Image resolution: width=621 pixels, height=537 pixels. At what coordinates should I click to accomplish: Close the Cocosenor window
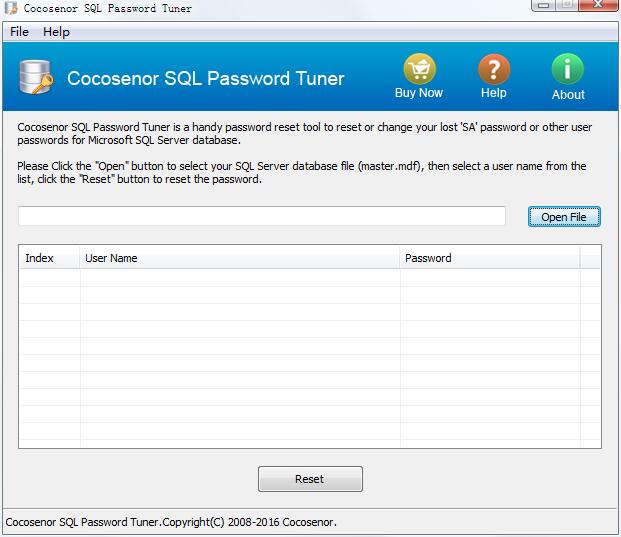click(x=599, y=5)
